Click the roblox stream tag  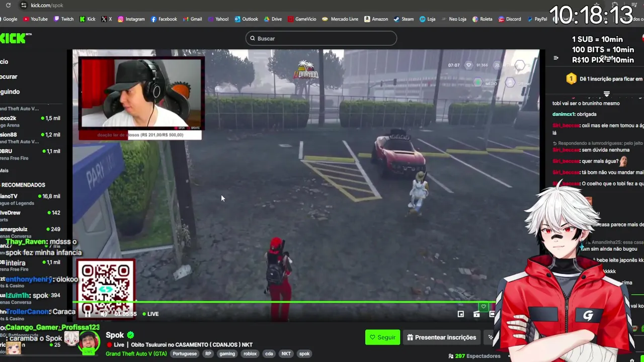click(x=250, y=353)
